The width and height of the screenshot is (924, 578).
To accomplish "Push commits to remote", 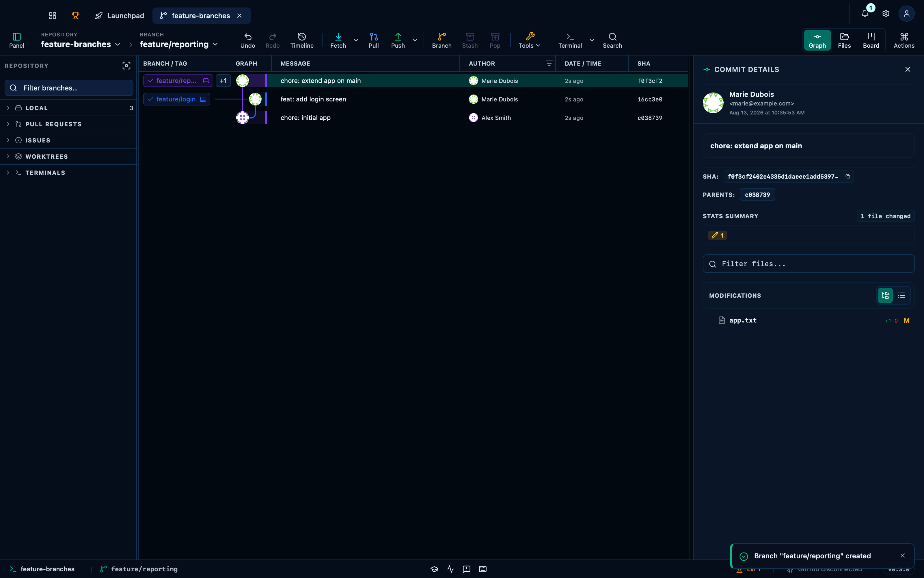I will (x=398, y=40).
